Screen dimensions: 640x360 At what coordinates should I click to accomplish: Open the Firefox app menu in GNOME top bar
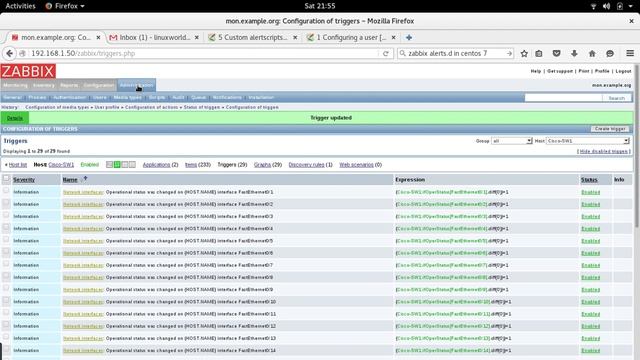(65, 6)
